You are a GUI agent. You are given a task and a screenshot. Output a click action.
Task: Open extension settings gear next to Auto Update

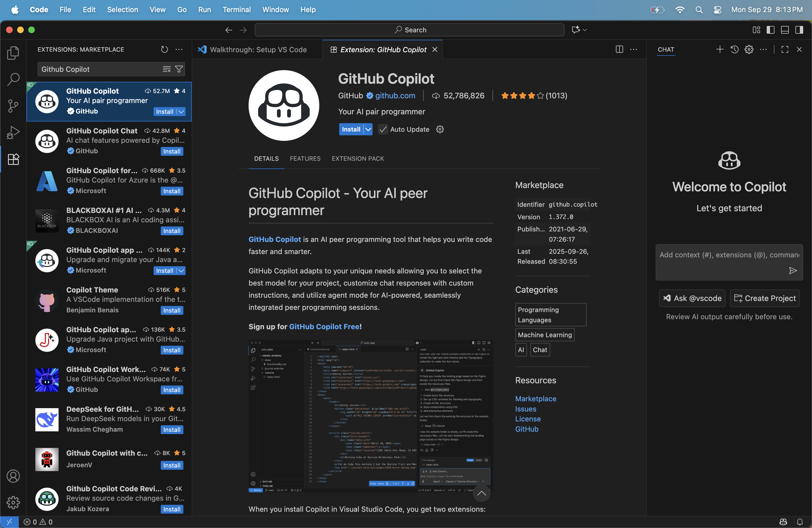click(440, 129)
